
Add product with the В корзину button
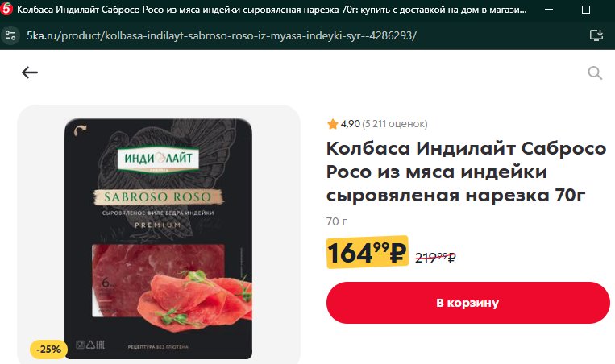coord(468,303)
